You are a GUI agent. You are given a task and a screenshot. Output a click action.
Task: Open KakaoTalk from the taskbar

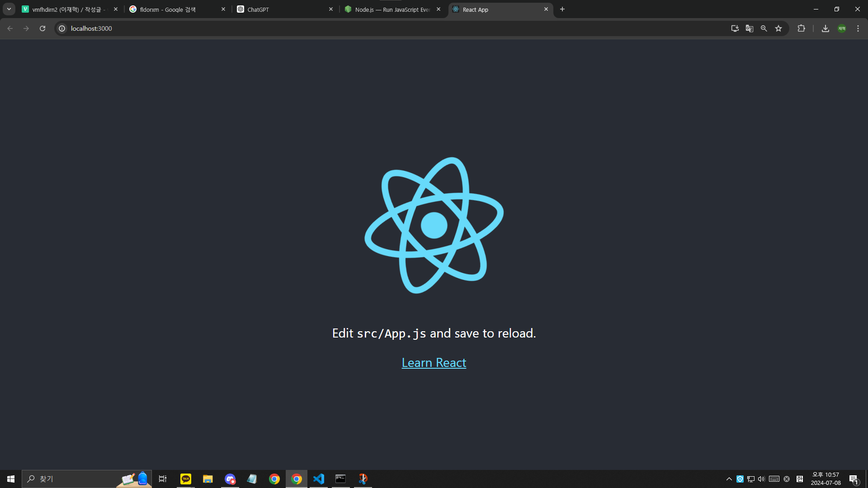(185, 479)
